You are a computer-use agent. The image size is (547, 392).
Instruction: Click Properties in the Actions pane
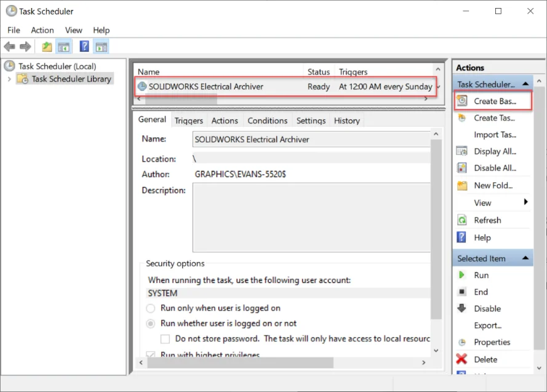point(492,342)
